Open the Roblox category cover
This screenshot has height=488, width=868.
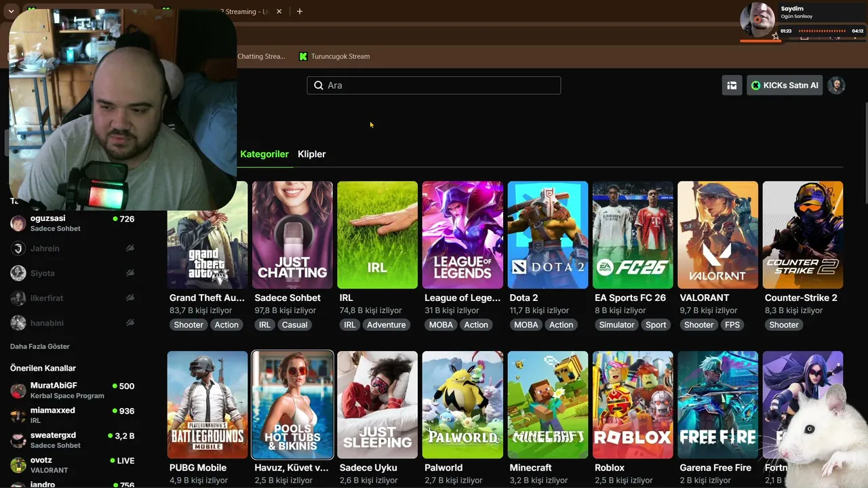click(633, 405)
